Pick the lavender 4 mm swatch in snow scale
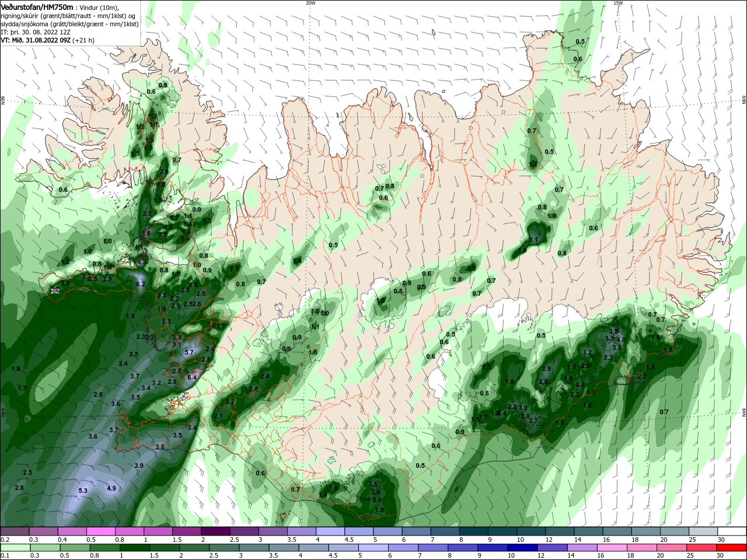747x560 pixels. 330,531
